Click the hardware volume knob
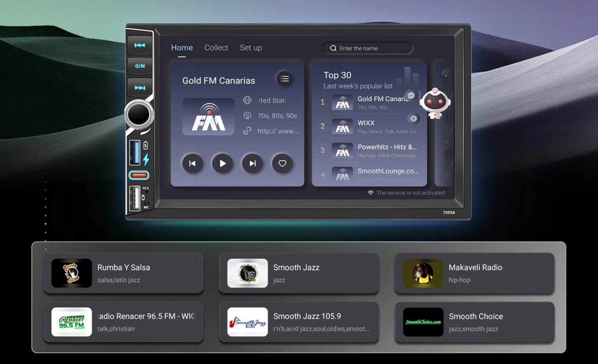The height and width of the screenshot is (364, 598). (139, 114)
